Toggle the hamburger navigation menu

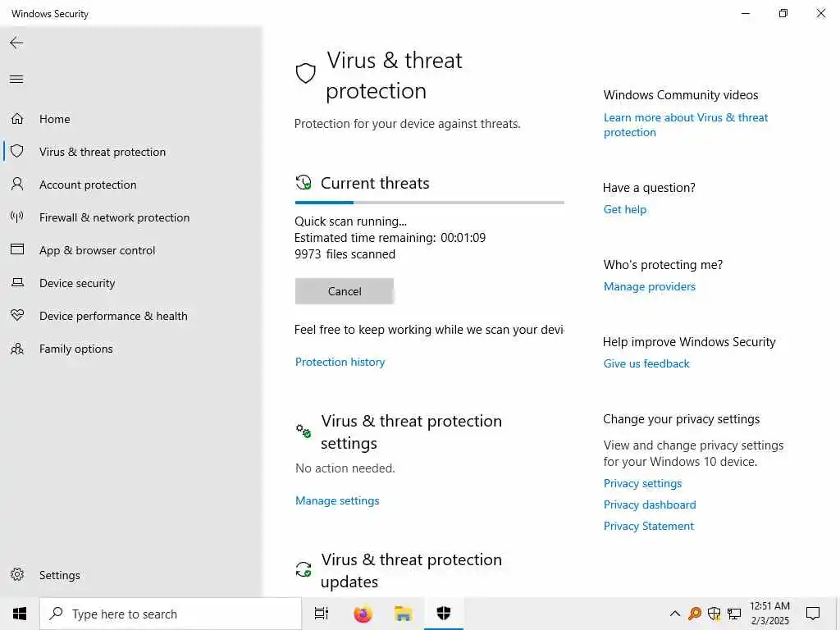pyautogui.click(x=16, y=80)
